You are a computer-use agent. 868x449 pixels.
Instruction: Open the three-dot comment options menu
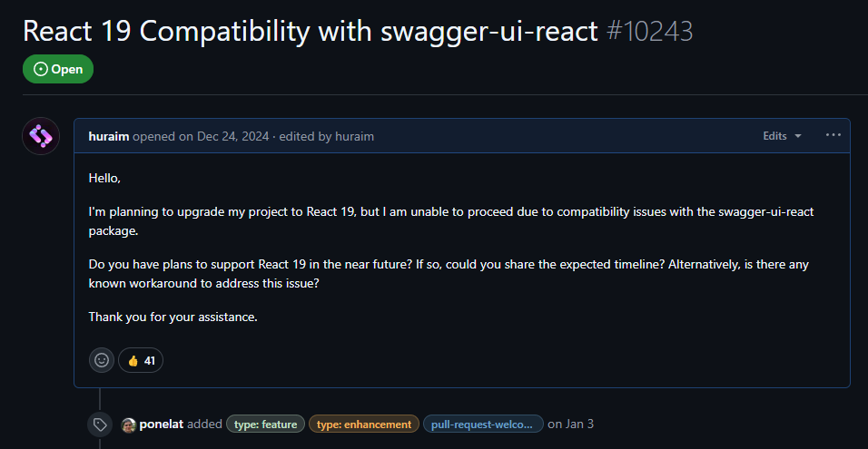tap(833, 135)
